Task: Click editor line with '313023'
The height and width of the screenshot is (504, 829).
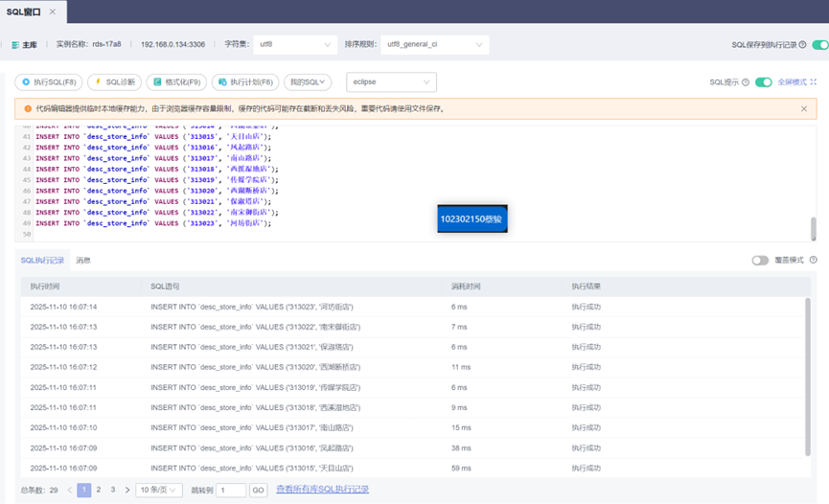Action: [x=153, y=223]
